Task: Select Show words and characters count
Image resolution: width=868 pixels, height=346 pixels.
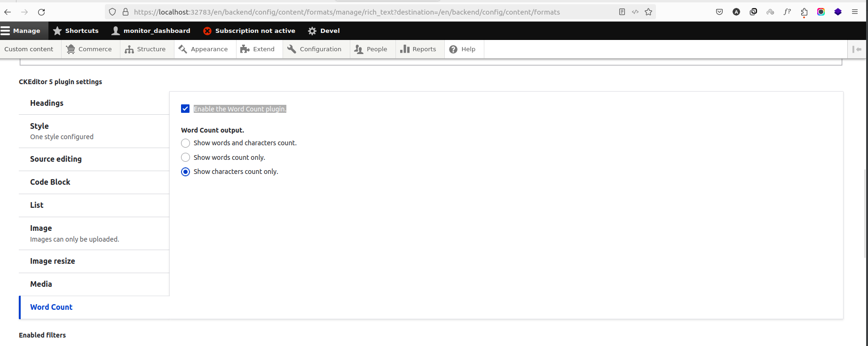Action: 186,143
